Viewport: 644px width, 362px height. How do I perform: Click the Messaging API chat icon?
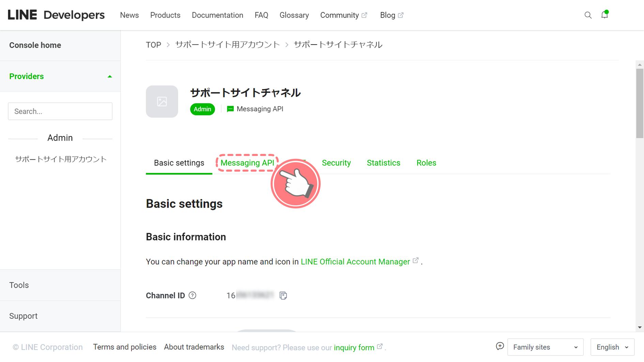(230, 109)
